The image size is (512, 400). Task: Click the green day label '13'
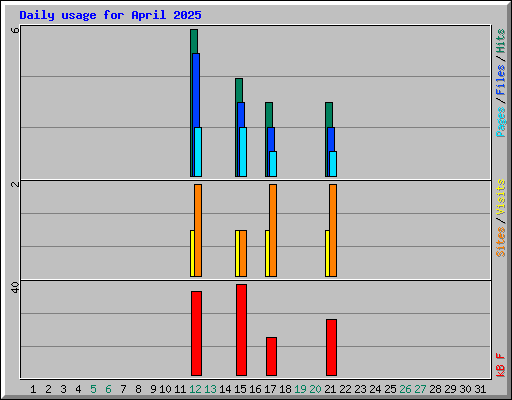coord(210,389)
